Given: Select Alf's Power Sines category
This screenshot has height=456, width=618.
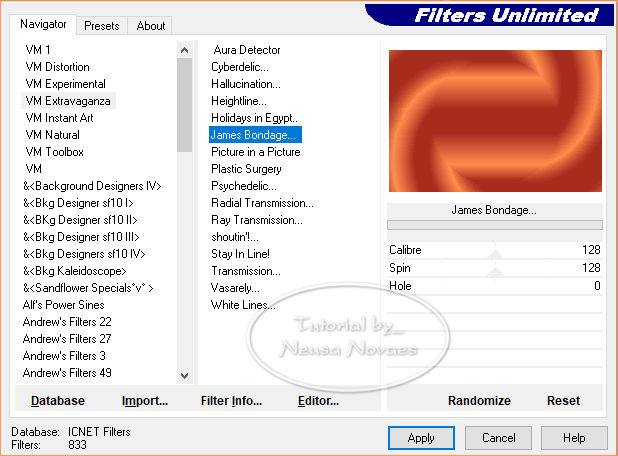Looking at the screenshot, I should click(63, 305).
